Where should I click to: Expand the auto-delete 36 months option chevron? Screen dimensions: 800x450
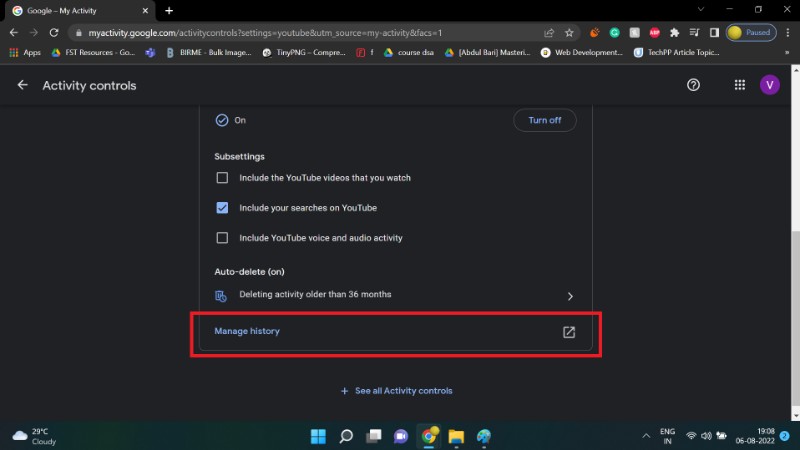coord(570,297)
